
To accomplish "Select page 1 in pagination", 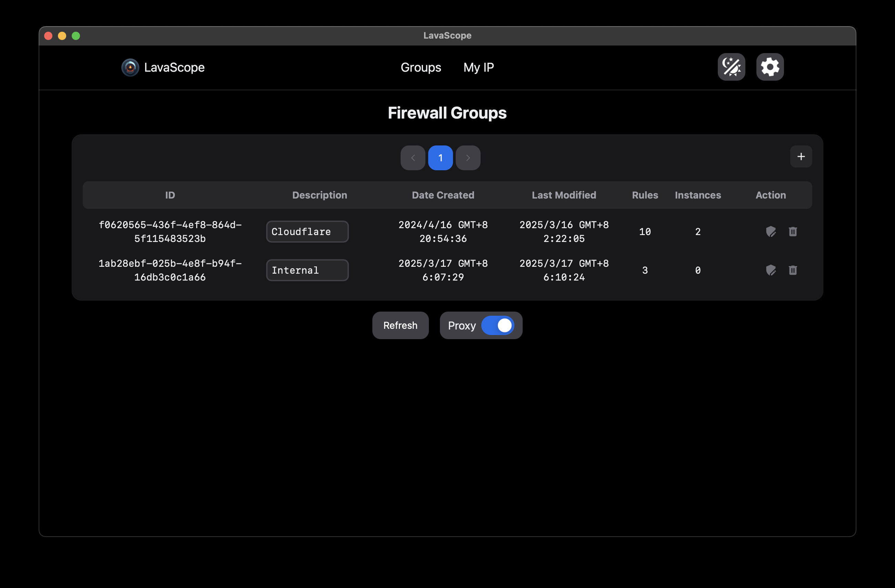I will tap(440, 158).
